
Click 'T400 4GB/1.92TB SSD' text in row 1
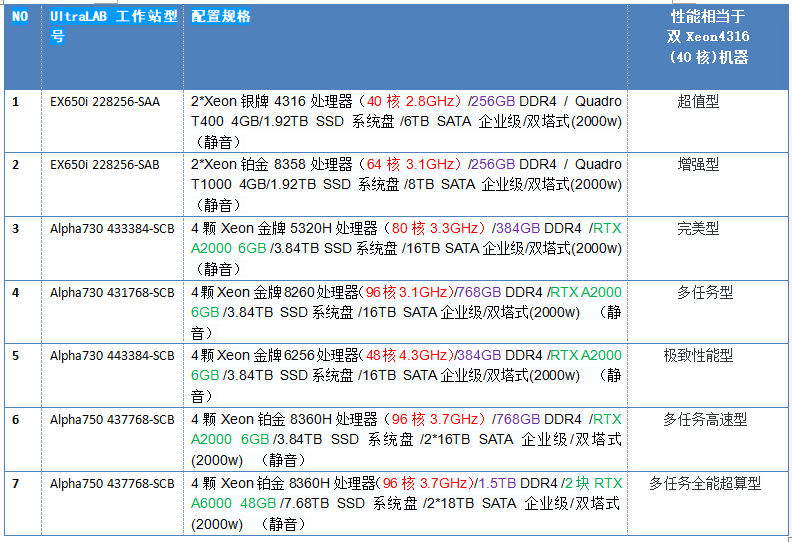(x=267, y=122)
